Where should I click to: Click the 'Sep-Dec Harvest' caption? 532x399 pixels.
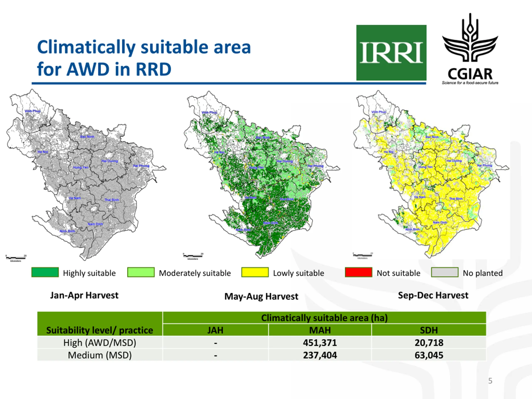click(x=433, y=295)
